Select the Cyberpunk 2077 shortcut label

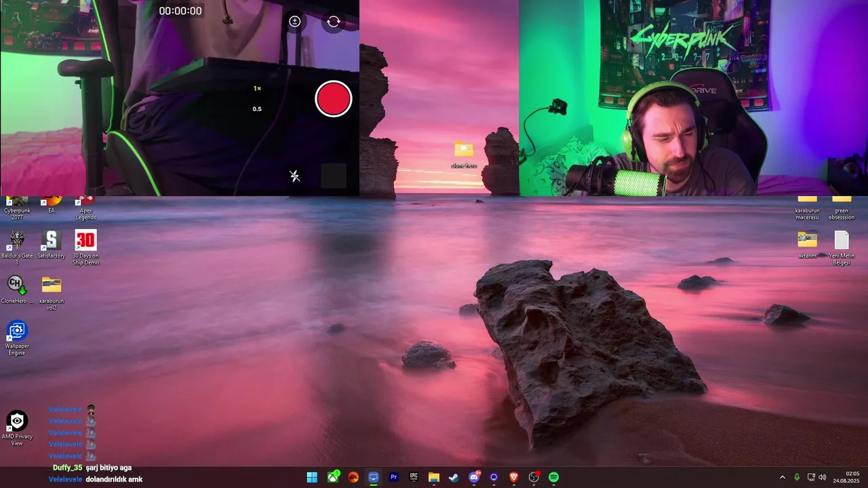click(x=17, y=214)
